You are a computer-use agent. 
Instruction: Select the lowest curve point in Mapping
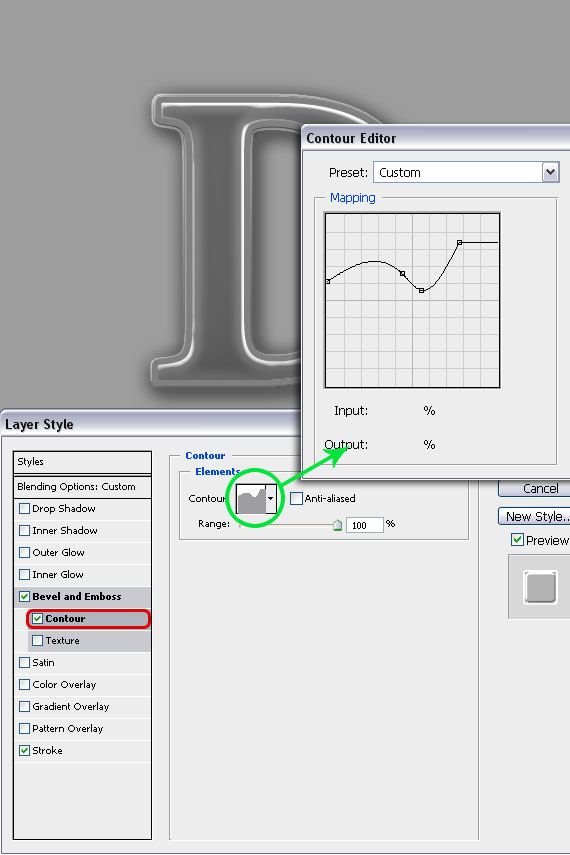pyautogui.click(x=421, y=291)
